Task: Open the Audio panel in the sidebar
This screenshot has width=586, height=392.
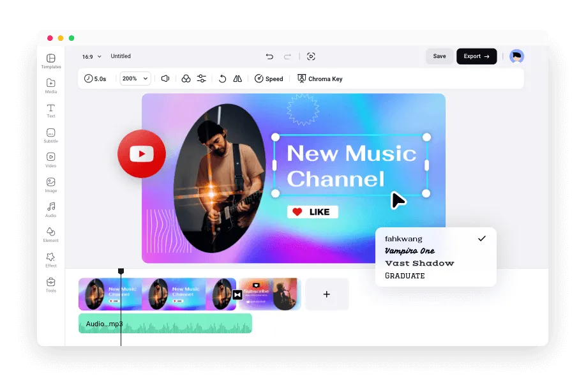Action: click(x=50, y=210)
